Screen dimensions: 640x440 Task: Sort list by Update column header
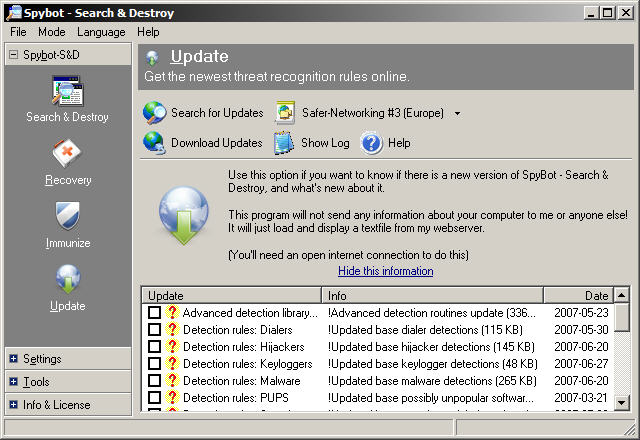coord(231,295)
